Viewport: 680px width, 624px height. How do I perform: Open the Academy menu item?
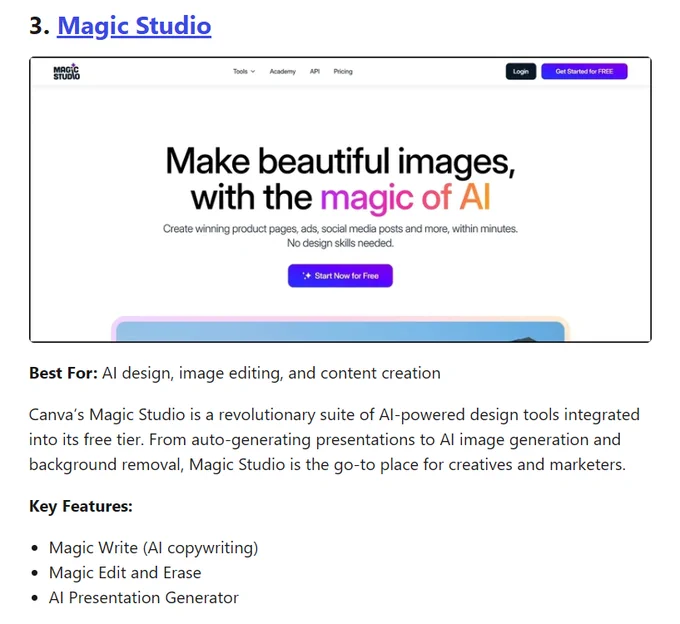click(282, 72)
